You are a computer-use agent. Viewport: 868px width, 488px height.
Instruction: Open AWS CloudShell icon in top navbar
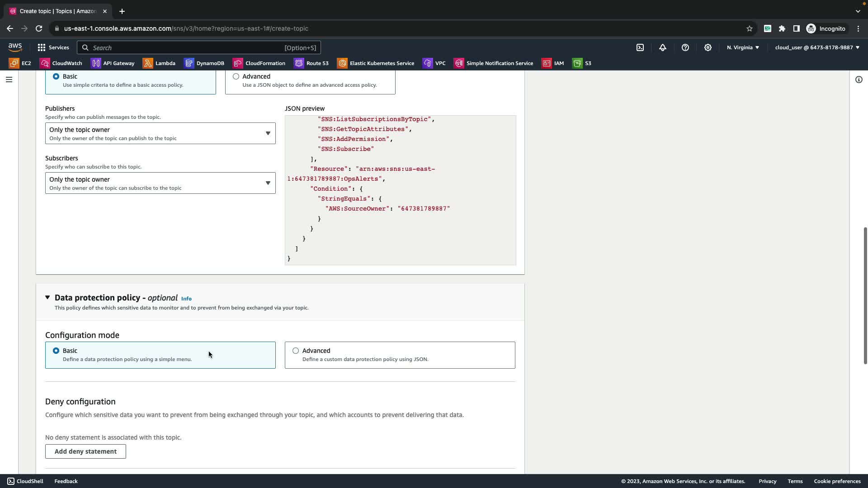click(x=640, y=47)
